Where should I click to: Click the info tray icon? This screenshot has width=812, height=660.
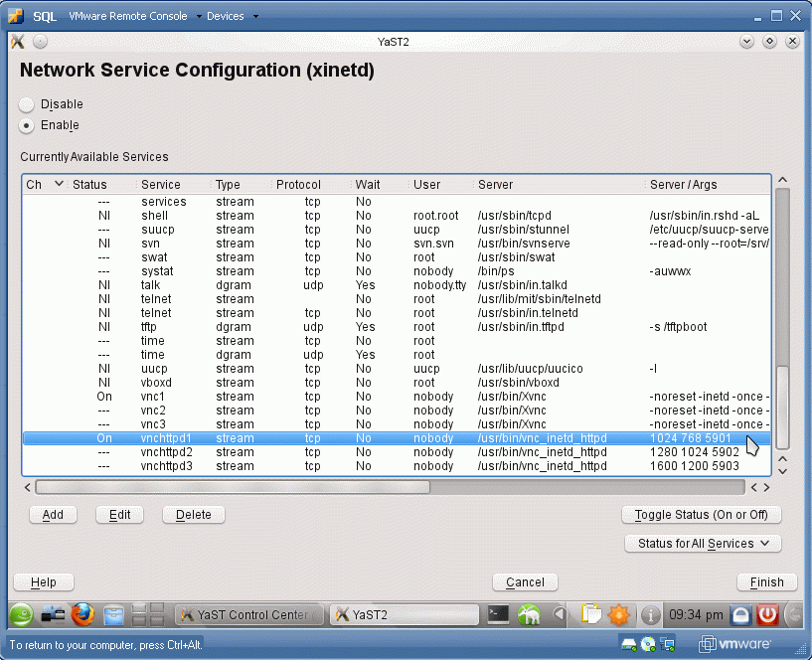coord(650,615)
